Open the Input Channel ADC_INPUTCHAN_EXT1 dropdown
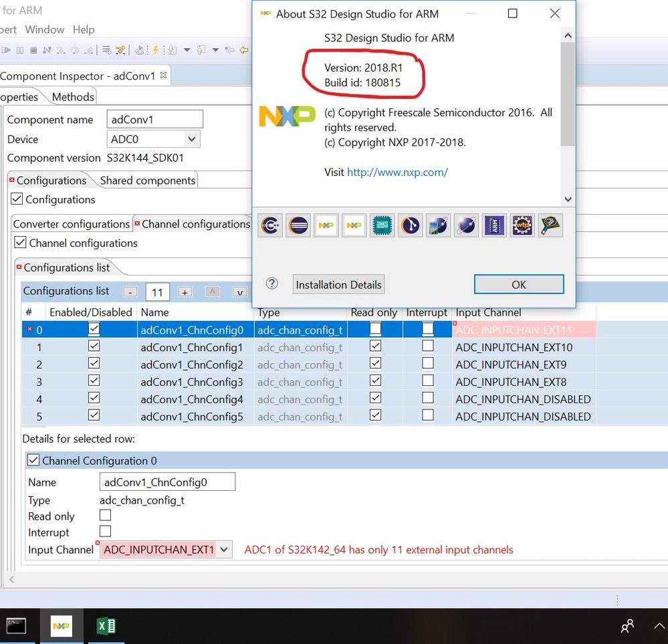 point(224,550)
